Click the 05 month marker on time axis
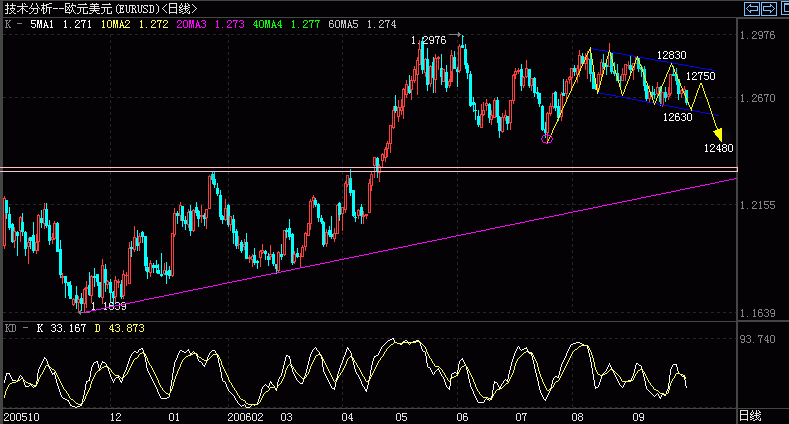Viewport: 789px width, 424px height. (401, 417)
